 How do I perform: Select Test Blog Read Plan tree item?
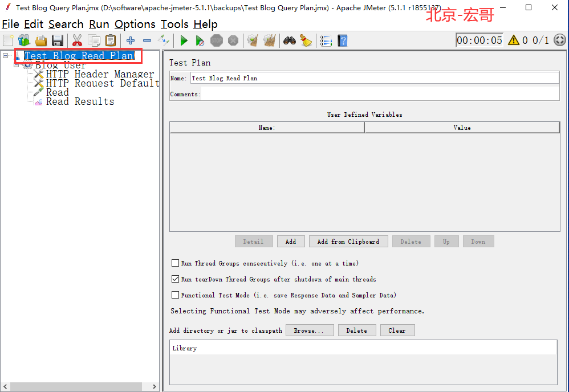[79, 55]
